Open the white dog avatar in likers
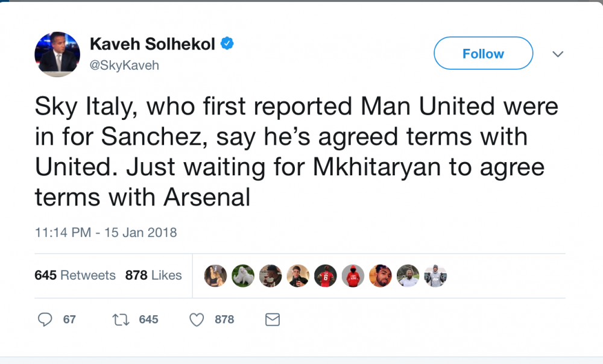Image resolution: width=603 pixels, height=364 pixels. coord(242,275)
